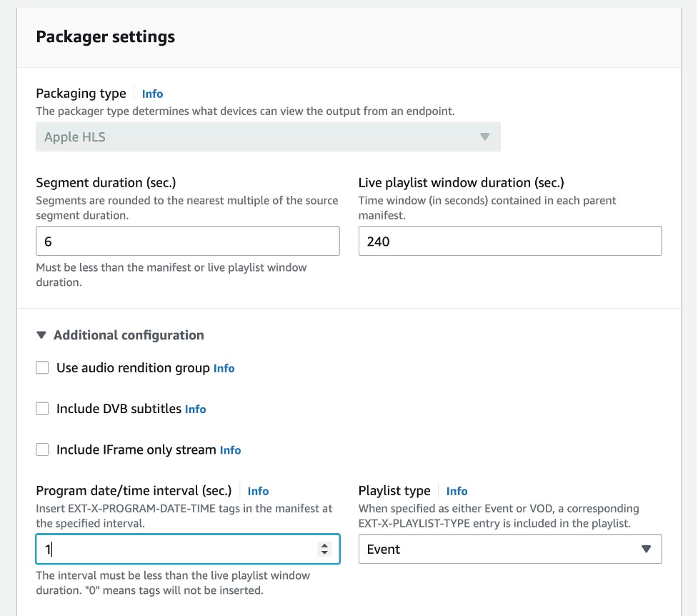Click the Program date/time interval input
Image resolution: width=698 pixels, height=616 pixels.
click(x=175, y=549)
